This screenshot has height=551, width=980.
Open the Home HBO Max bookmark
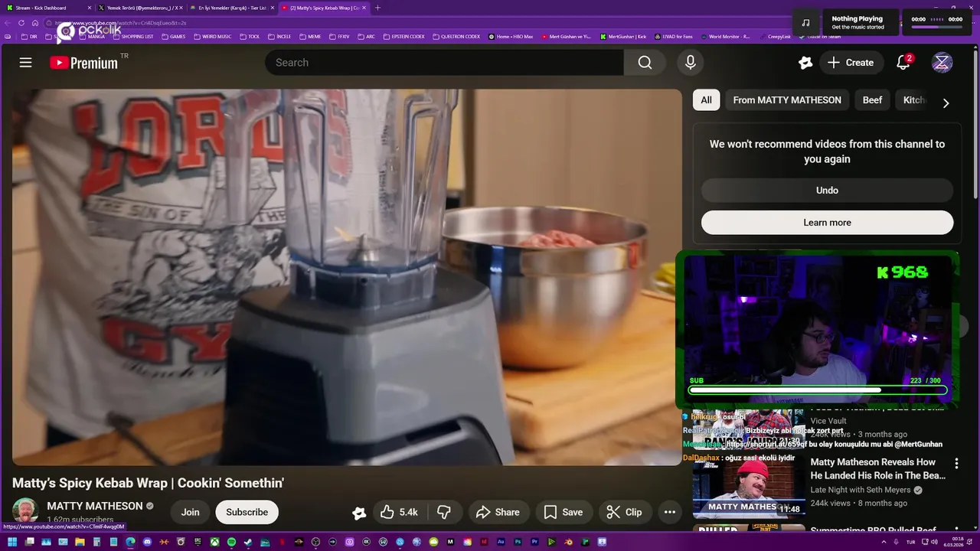click(x=511, y=36)
